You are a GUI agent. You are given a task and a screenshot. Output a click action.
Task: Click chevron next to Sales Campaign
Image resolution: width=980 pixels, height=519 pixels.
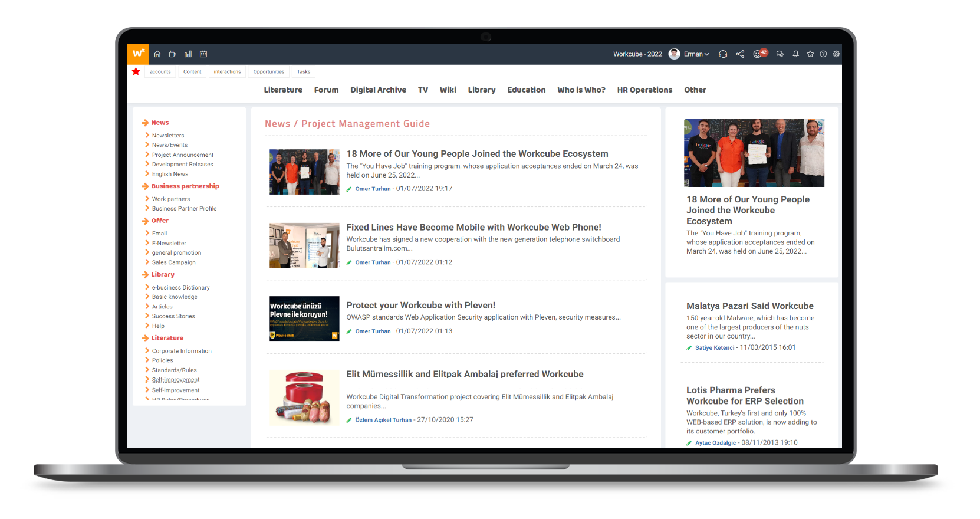147,262
